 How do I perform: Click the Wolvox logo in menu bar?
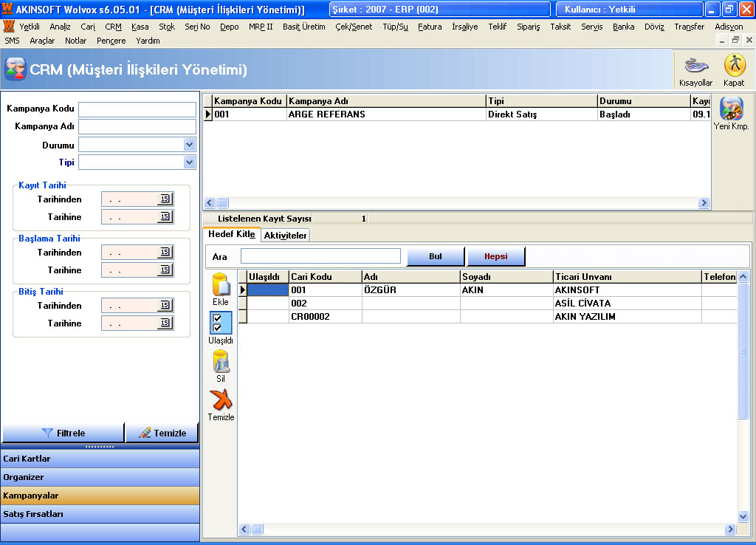8,26
